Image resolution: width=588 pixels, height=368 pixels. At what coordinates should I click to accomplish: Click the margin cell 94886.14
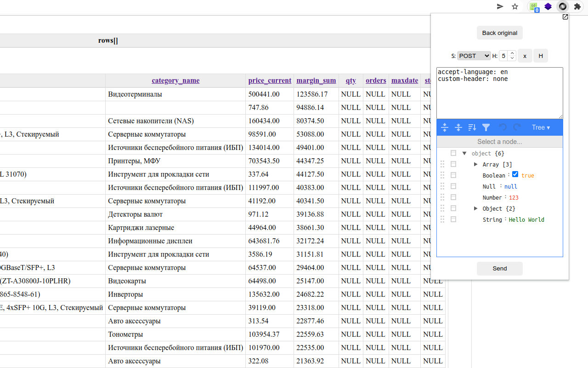[x=316, y=107]
